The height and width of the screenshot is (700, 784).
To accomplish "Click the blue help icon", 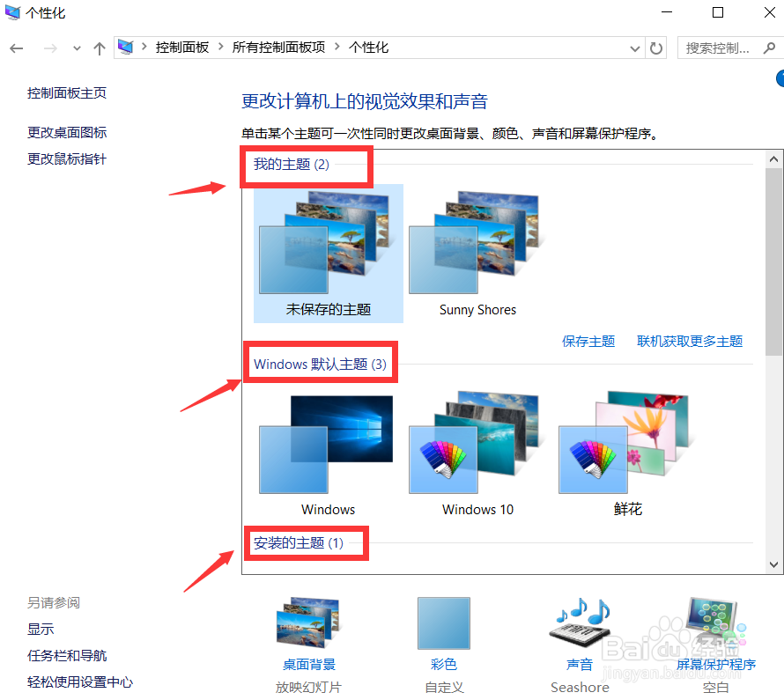I will [x=780, y=78].
